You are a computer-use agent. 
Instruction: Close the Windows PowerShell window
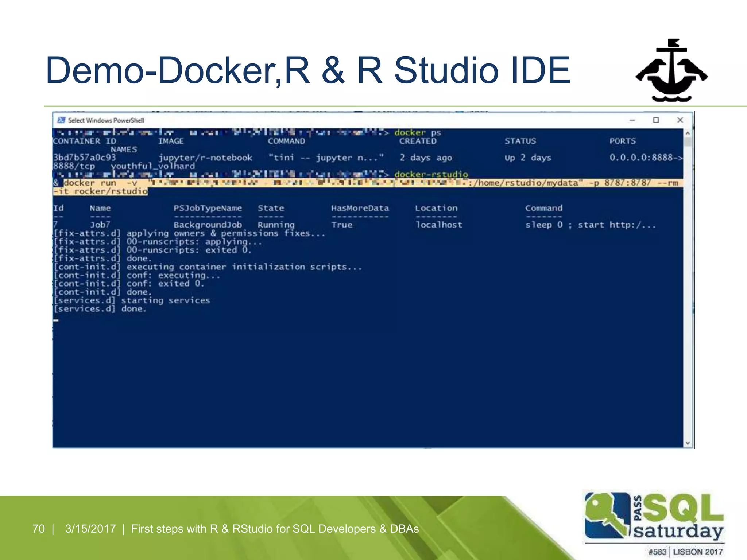[x=680, y=120]
